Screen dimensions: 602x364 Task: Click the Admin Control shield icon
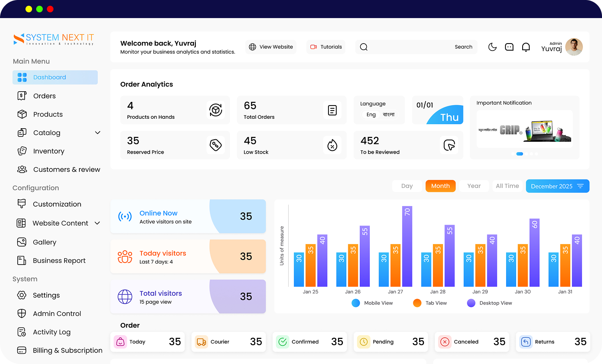tap(22, 313)
